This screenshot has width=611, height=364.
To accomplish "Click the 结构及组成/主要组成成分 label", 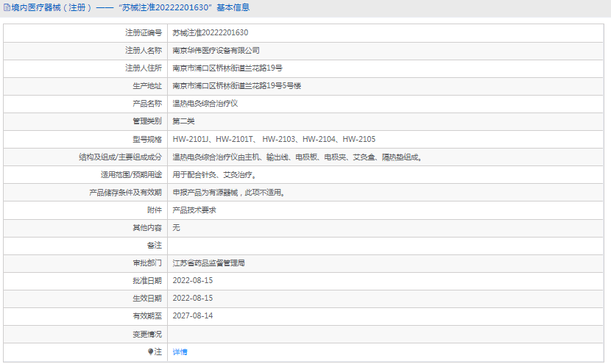I will coord(121,157).
